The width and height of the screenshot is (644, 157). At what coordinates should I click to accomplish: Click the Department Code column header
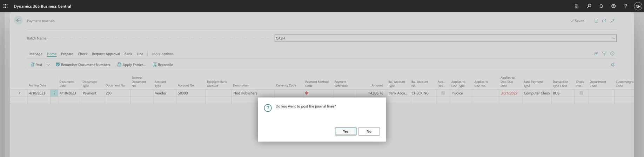coord(598,84)
